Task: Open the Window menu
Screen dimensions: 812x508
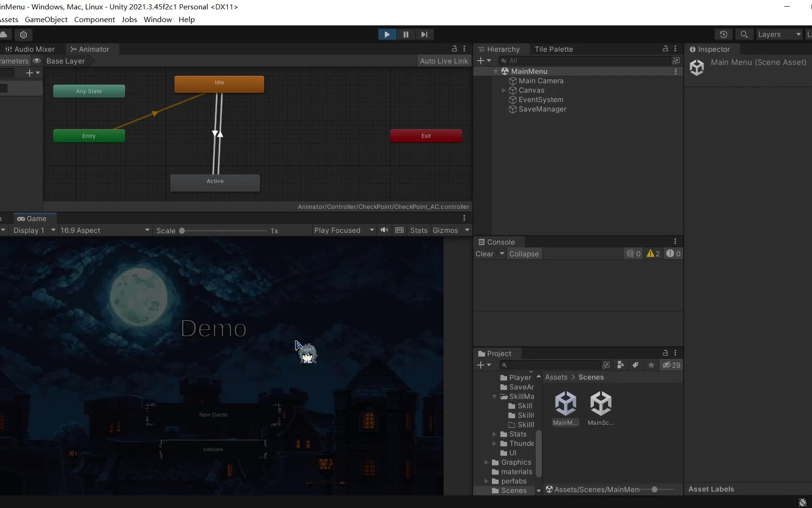Action: pos(158,19)
